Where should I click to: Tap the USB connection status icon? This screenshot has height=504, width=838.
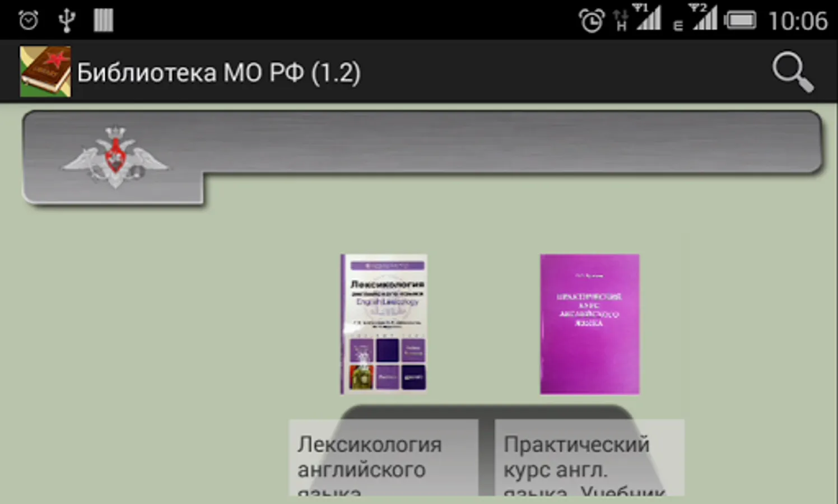(67, 20)
